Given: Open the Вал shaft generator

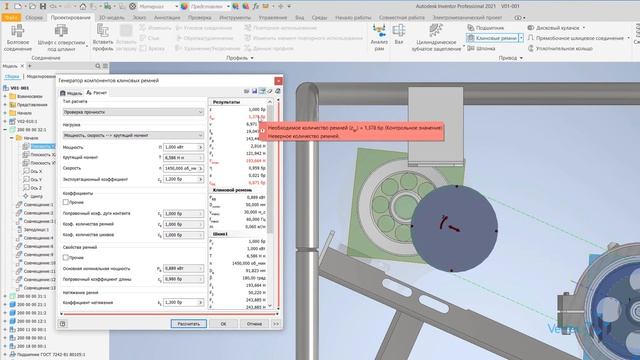Looking at the screenshot, I should (x=398, y=34).
